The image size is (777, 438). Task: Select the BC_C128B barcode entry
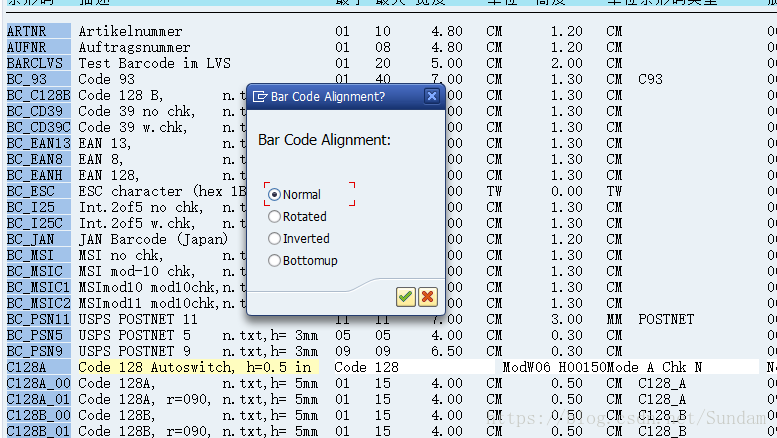[39, 95]
